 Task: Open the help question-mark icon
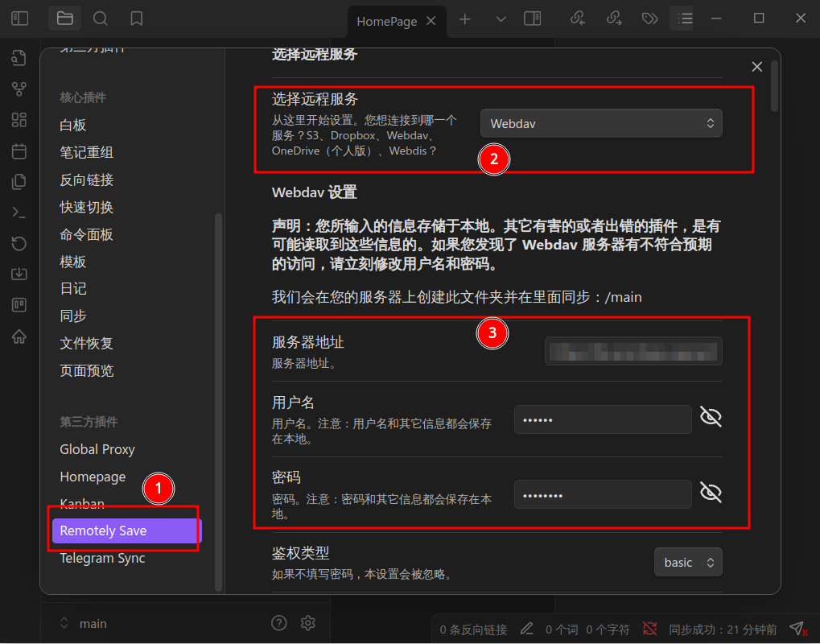(279, 622)
